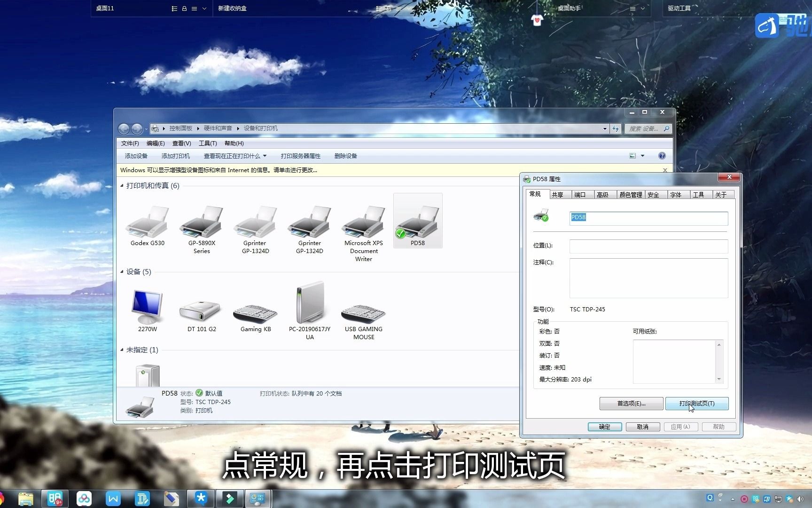This screenshot has width=812, height=508.
Task: Select the Gaming KB keyboard device
Action: click(255, 310)
